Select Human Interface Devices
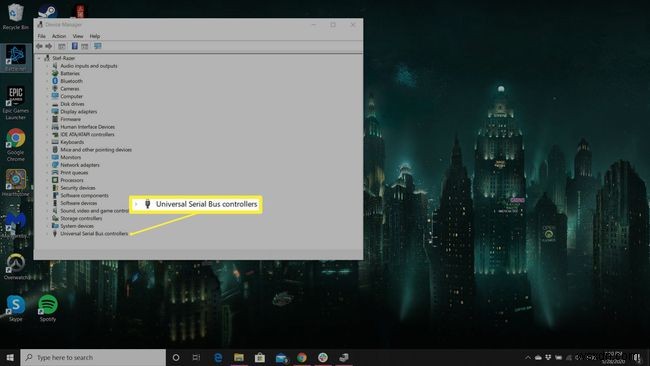Image resolution: width=650 pixels, height=366 pixels. 87,127
